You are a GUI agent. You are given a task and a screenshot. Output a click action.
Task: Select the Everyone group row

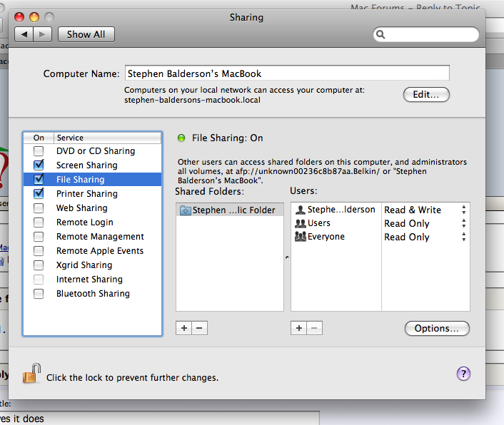[336, 237]
